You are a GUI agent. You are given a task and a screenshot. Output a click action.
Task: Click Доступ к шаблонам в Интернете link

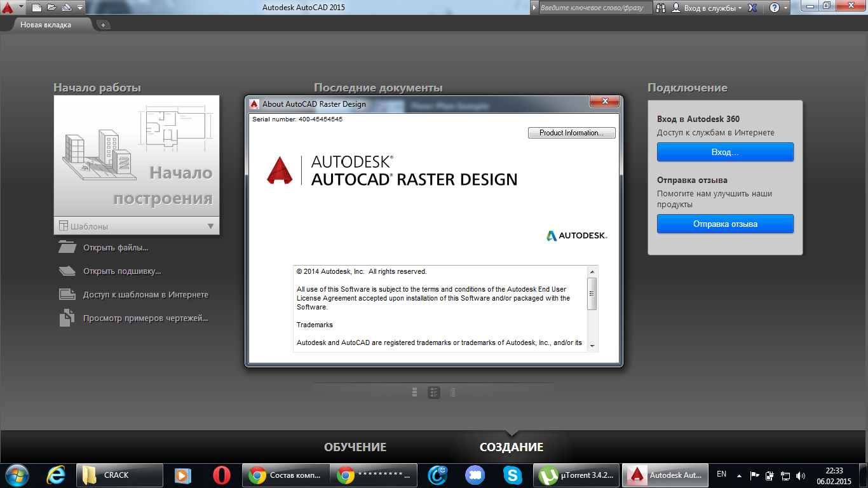146,294
